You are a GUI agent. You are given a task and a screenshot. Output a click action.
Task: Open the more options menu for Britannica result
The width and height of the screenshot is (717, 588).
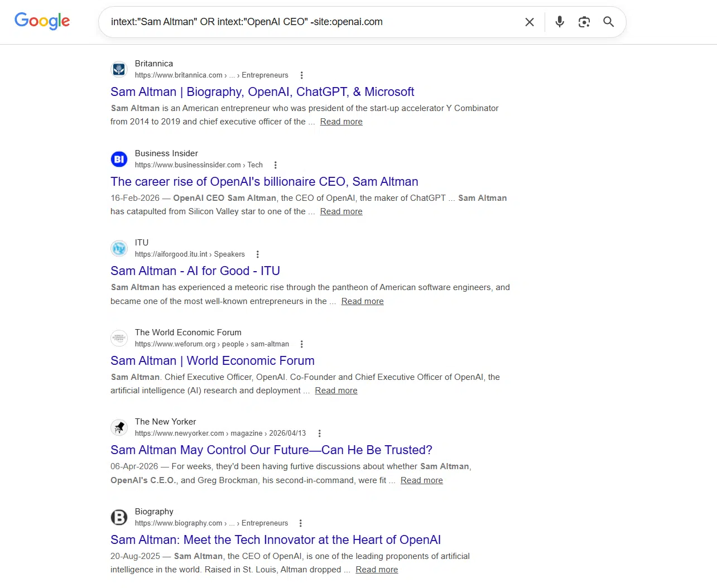(302, 75)
